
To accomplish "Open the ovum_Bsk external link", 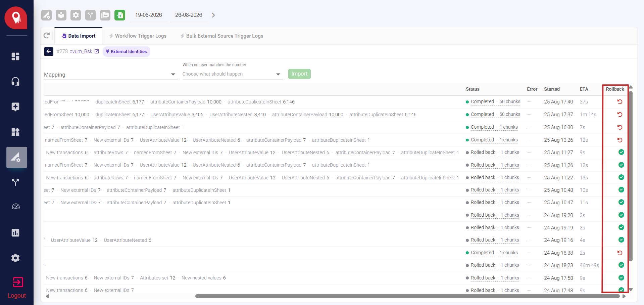I will [97, 51].
